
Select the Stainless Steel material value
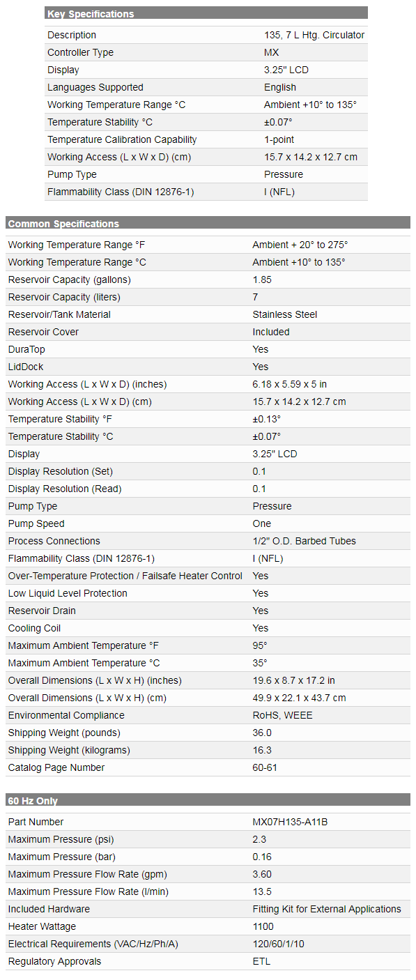[284, 314]
